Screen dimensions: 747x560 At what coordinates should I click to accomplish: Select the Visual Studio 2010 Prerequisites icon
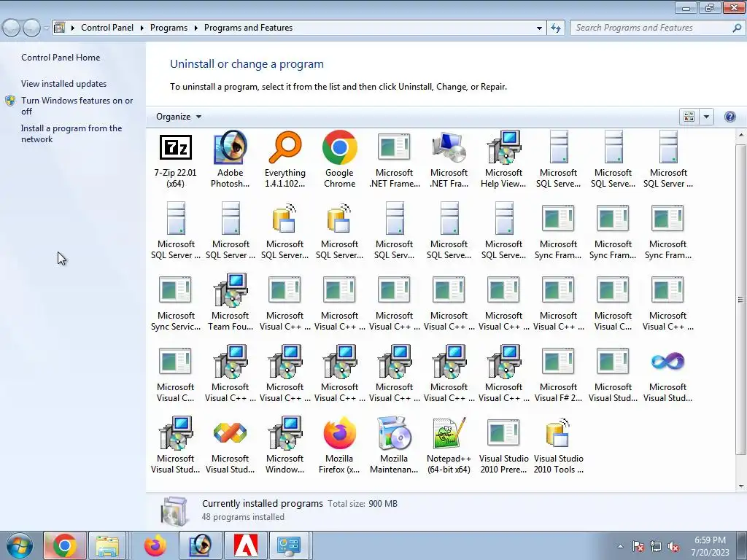pos(503,446)
